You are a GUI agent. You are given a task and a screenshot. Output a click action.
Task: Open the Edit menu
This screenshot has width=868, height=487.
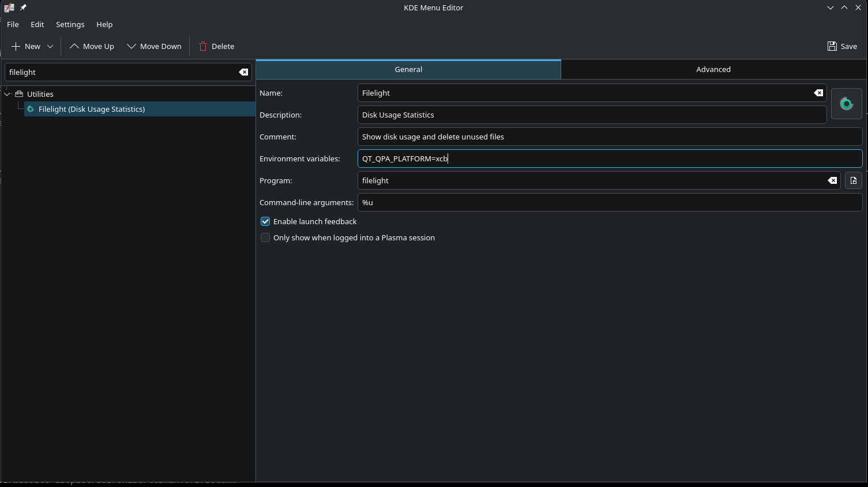(x=37, y=24)
